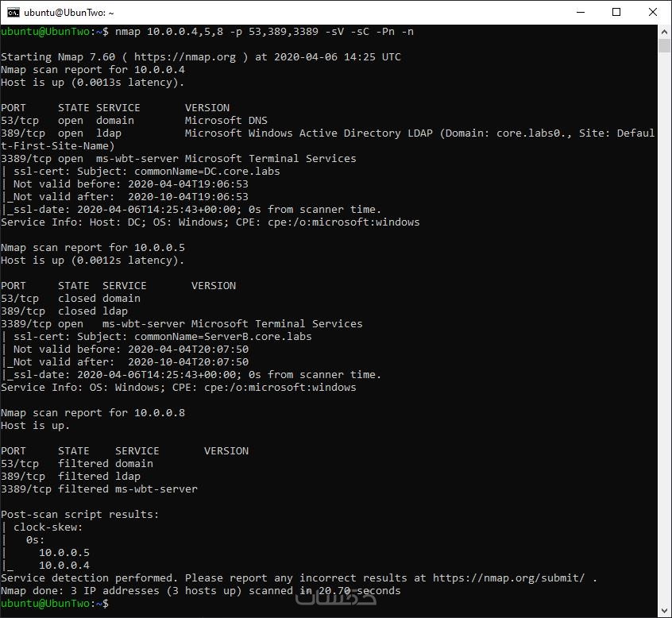Click '3389/tcp open ms-wbt-server' row for 10.0.0.4
This screenshot has height=618, width=672.
tap(178, 159)
